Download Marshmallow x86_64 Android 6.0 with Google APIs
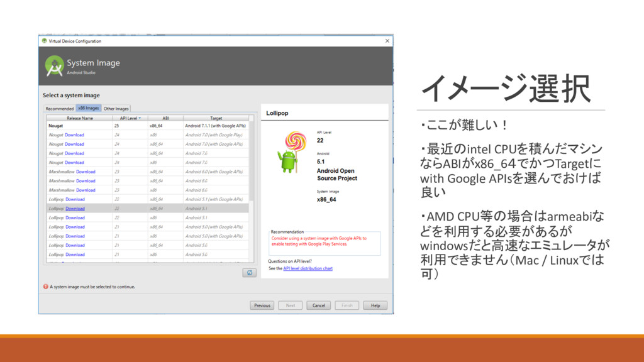Screen dimensions: 644x362 [86, 172]
